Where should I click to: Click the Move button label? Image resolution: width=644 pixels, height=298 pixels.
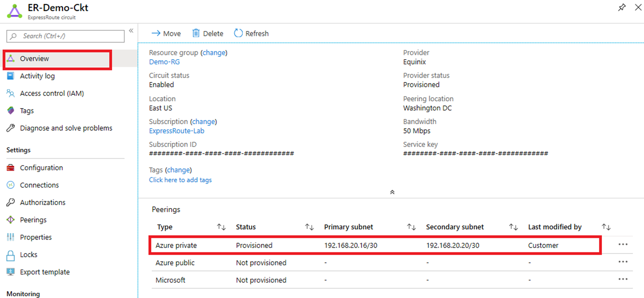click(x=172, y=33)
